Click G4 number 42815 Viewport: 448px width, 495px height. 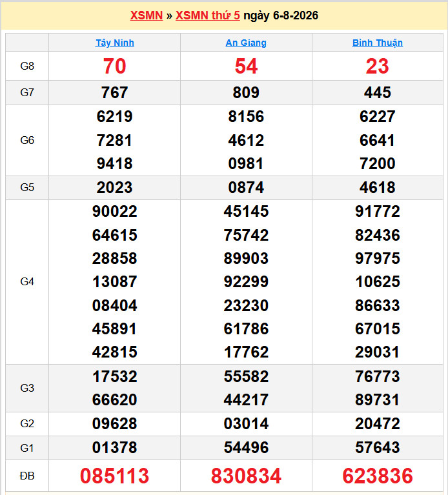coord(115,352)
